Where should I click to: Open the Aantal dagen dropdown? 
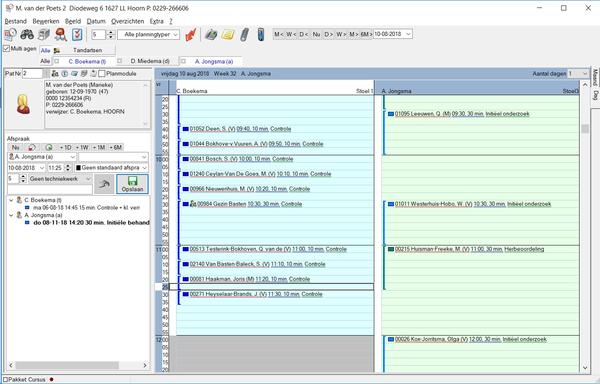(x=584, y=73)
